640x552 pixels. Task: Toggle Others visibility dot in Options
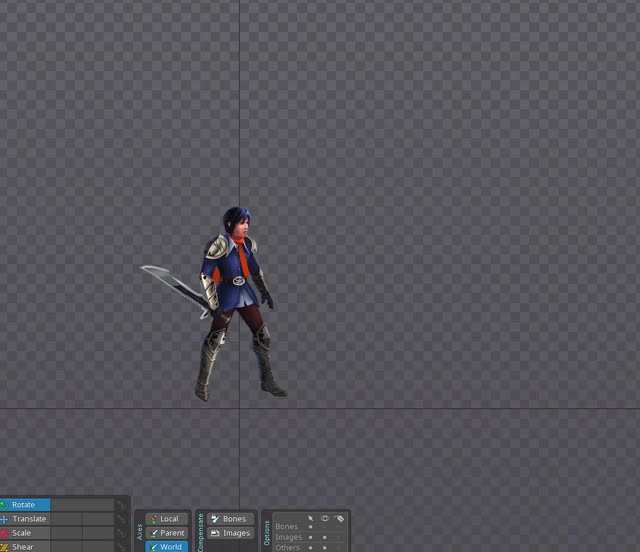click(x=324, y=548)
